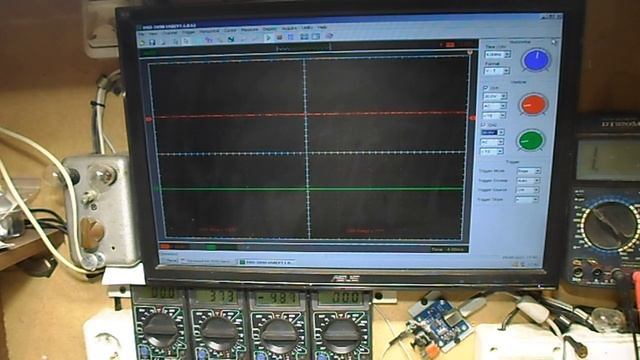Toggle the CH2 channel checkbox
The width and height of the screenshot is (640, 360).
(484, 124)
